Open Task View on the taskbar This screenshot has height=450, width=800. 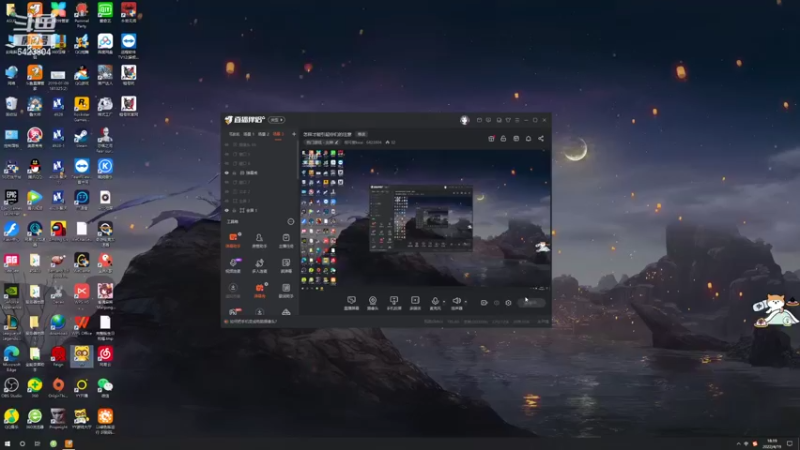[x=37, y=444]
